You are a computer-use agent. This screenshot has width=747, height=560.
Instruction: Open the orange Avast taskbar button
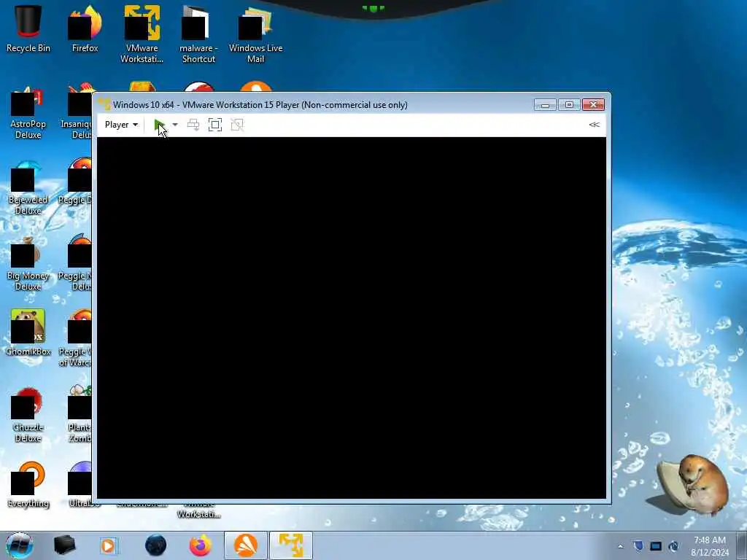click(246, 545)
